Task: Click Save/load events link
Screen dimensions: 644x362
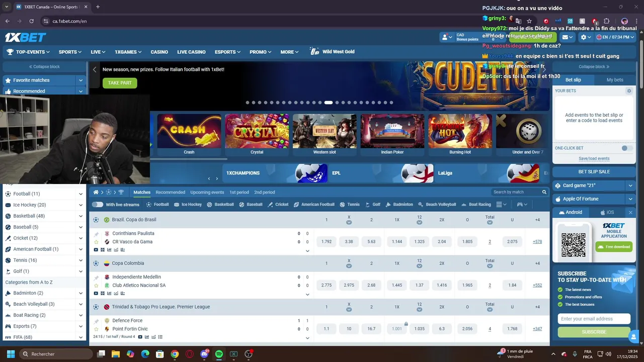Action: tap(594, 158)
